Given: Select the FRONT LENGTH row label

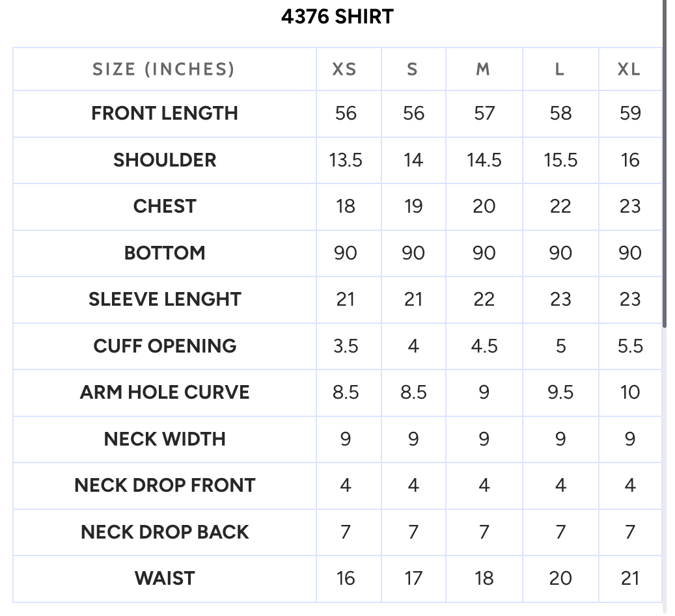Looking at the screenshot, I should pos(165,114).
